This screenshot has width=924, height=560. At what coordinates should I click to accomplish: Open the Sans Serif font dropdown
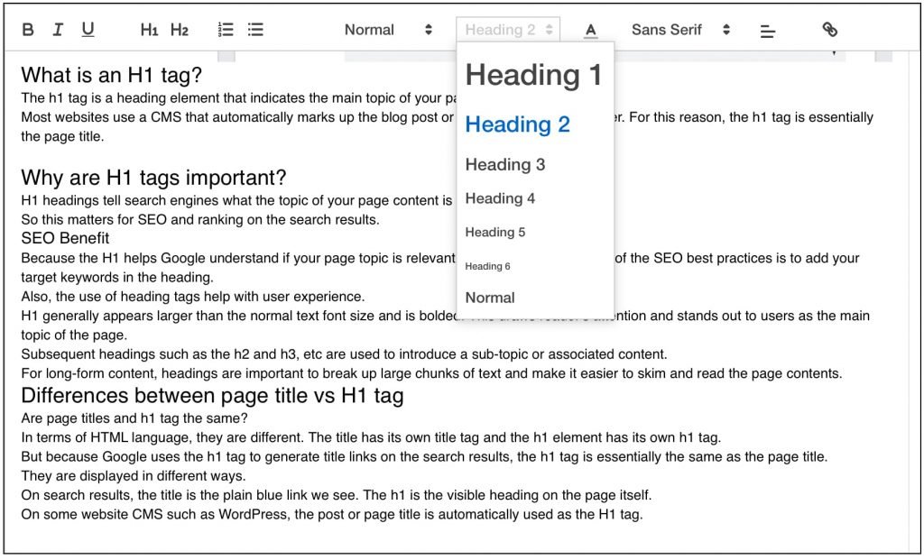(x=680, y=30)
